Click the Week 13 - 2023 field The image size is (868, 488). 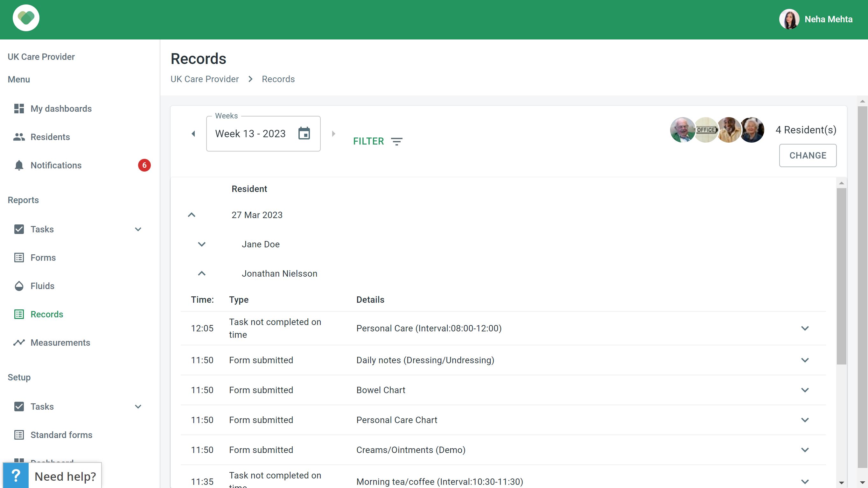263,134
